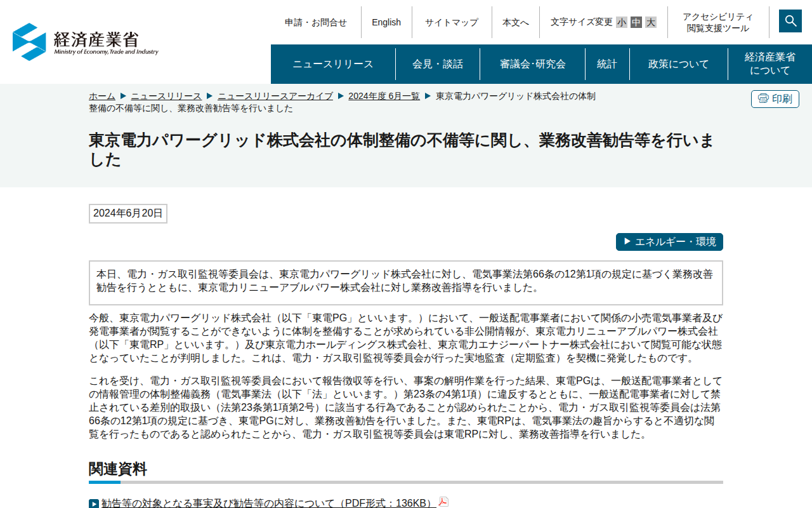The height and width of the screenshot is (508, 812).
Task: Set text size to small (小)
Action: coord(622,22)
